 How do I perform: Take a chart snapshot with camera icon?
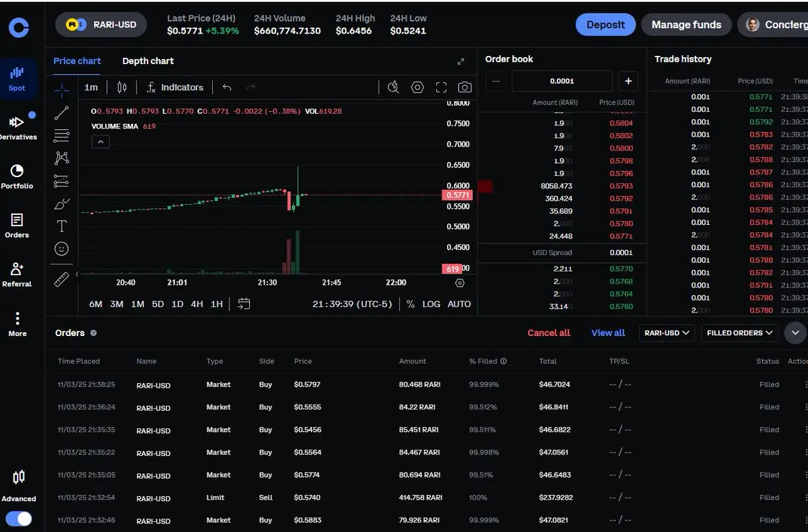coord(465,88)
